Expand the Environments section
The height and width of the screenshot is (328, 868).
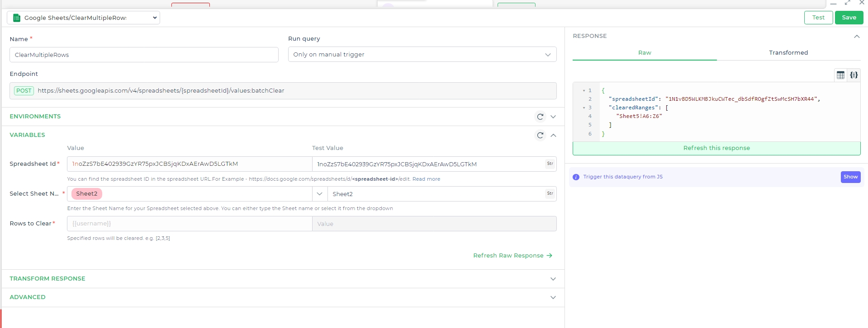(x=553, y=117)
